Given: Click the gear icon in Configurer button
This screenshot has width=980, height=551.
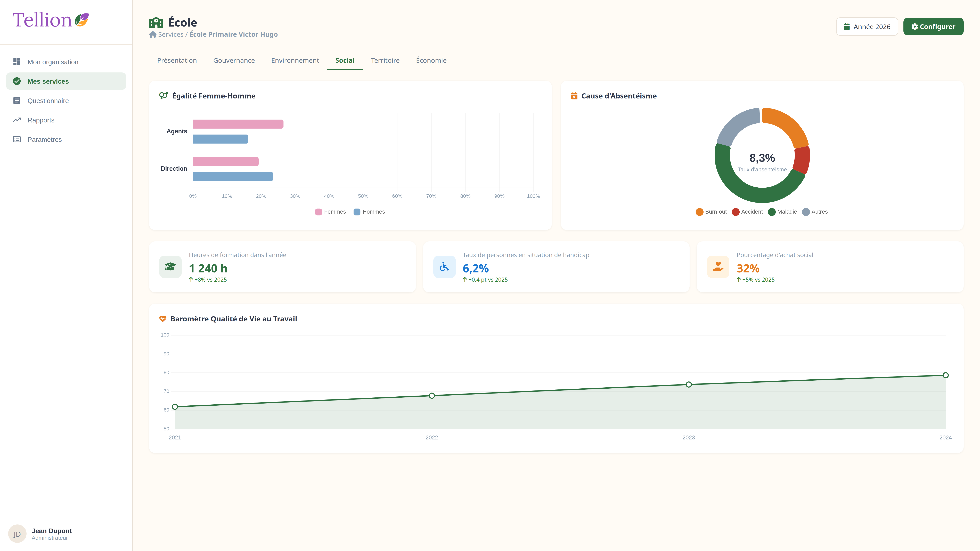Looking at the screenshot, I should (x=914, y=27).
